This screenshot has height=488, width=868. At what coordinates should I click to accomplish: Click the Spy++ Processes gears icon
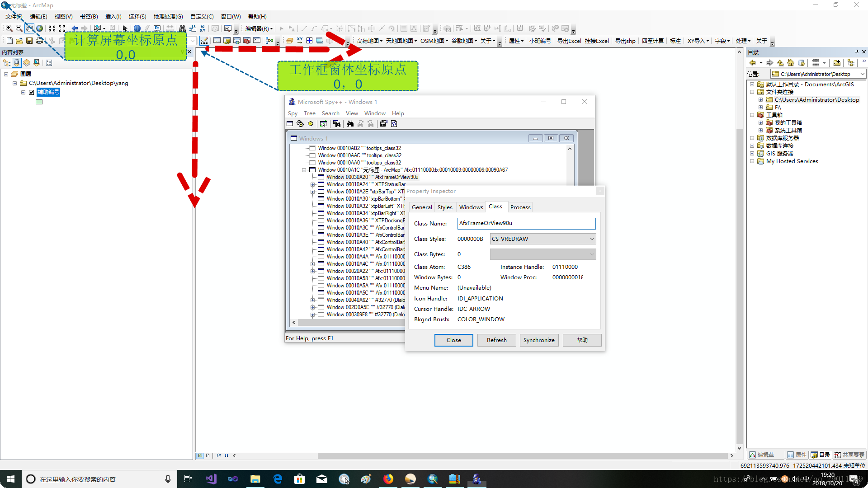[300, 124]
